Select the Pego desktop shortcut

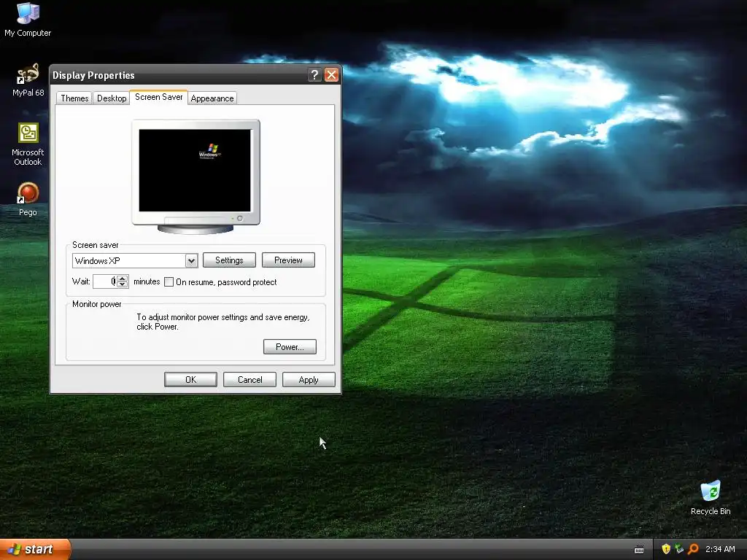pos(28,200)
